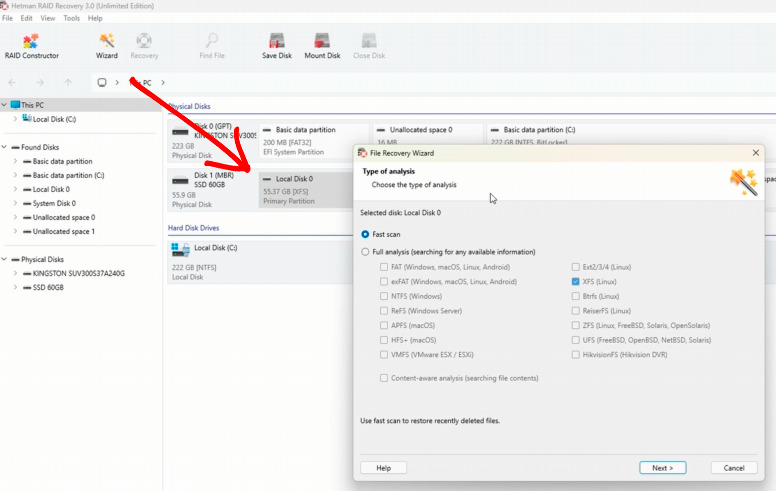
Task: Expand Unallocated space 0 tree node
Action: click(x=15, y=217)
